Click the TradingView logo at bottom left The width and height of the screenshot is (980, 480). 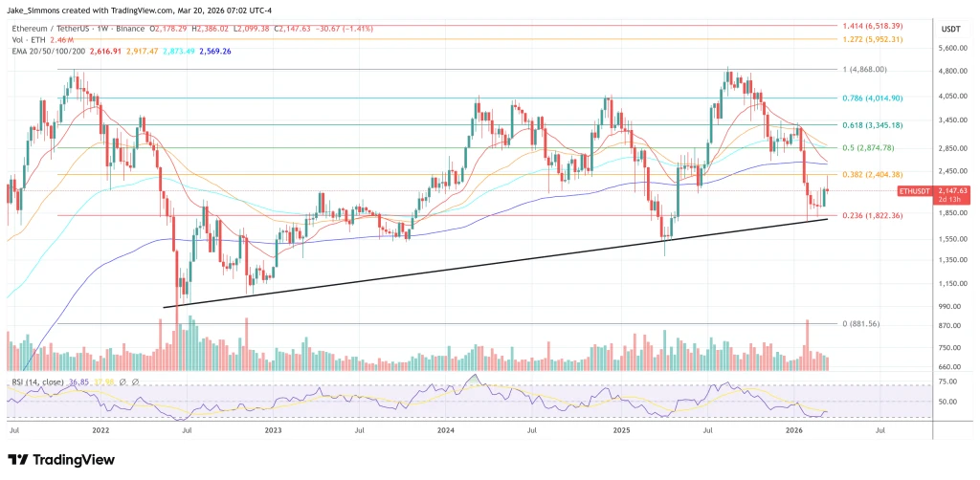(61, 460)
